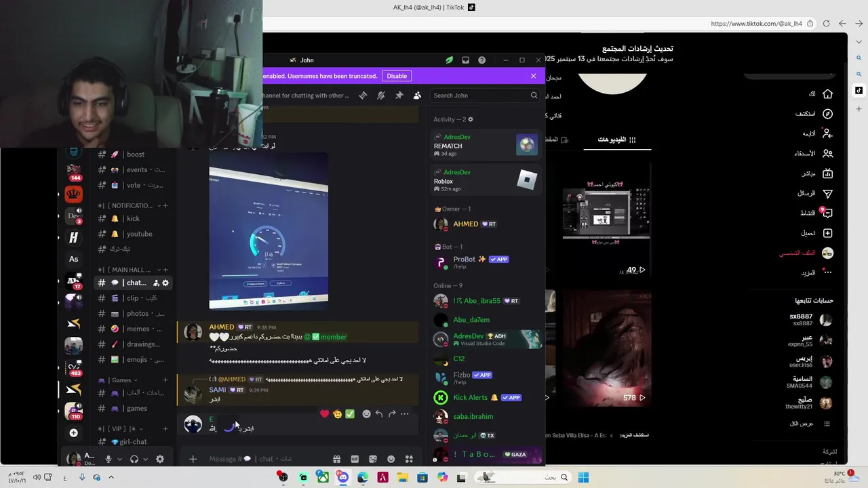Reply to the hovered message
This screenshot has width=868, height=488.
pyautogui.click(x=379, y=413)
